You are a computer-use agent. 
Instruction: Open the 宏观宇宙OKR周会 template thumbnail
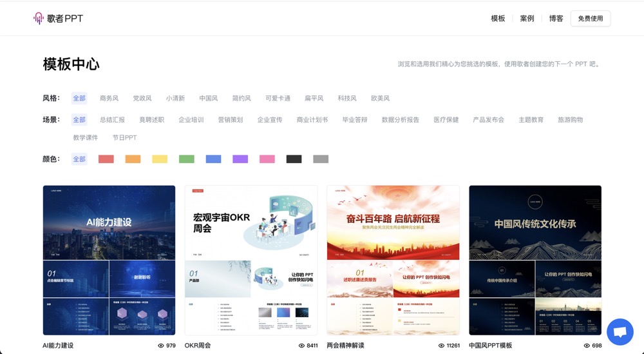click(x=251, y=261)
